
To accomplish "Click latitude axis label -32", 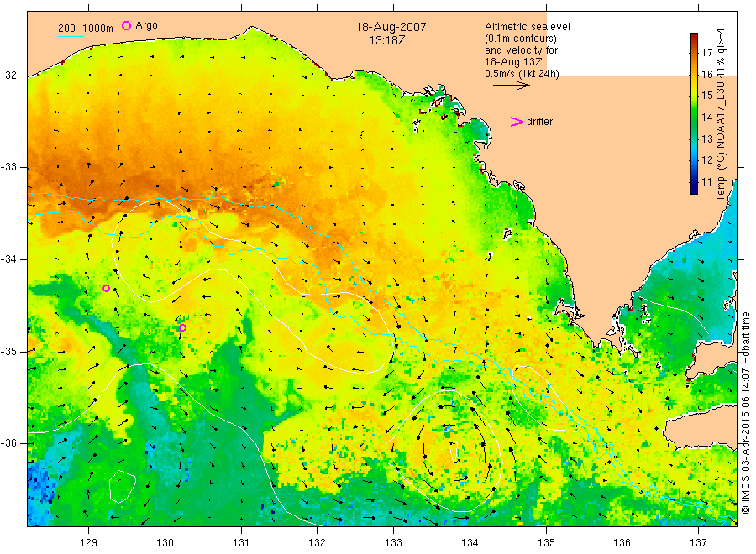I will coord(8,76).
